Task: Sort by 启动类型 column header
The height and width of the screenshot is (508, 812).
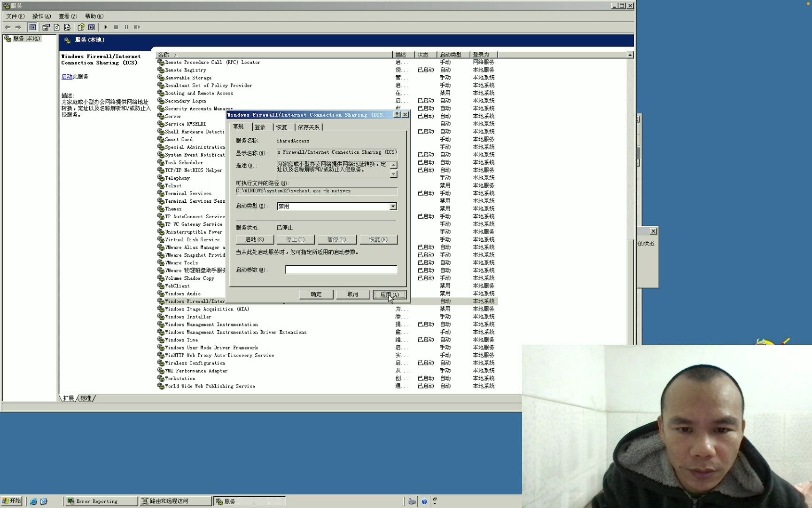Action: click(x=453, y=55)
